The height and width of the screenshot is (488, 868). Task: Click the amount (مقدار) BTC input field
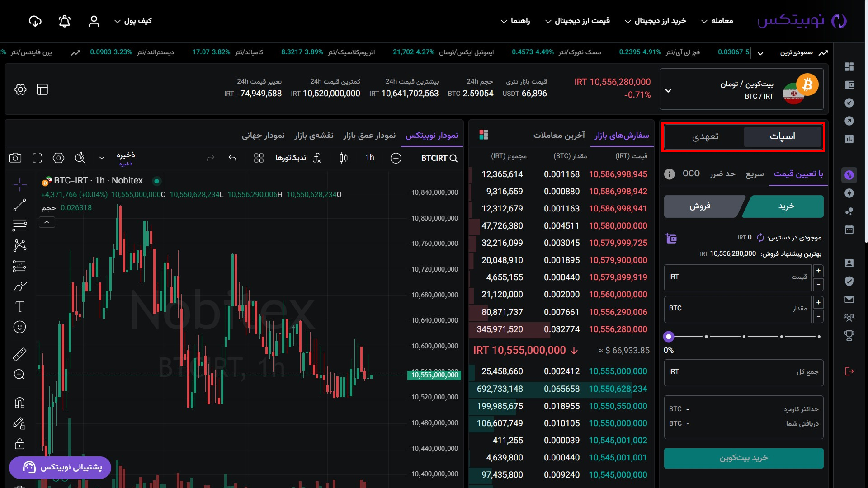pos(738,309)
